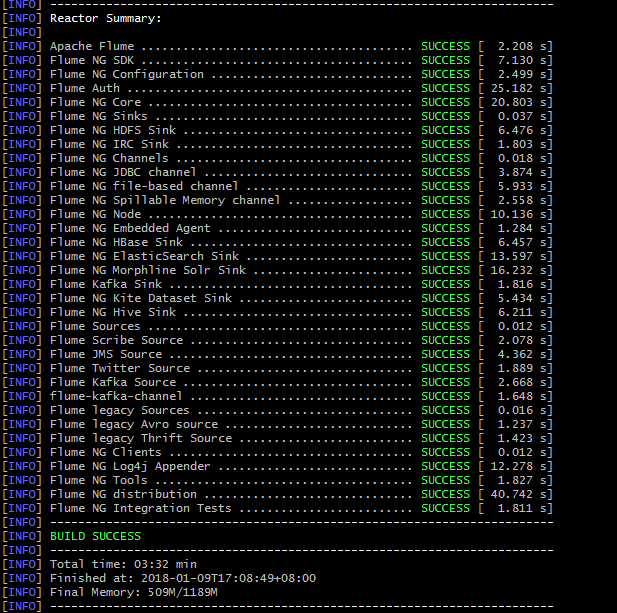Click the Reactor Summary heading

105,18
